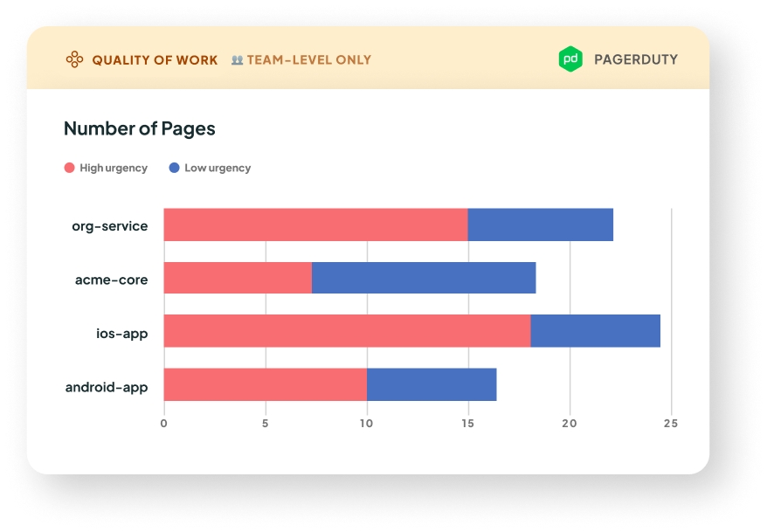The image size is (767, 532).
Task: Click the ios-app high urgency red bar
Action: [347, 331]
